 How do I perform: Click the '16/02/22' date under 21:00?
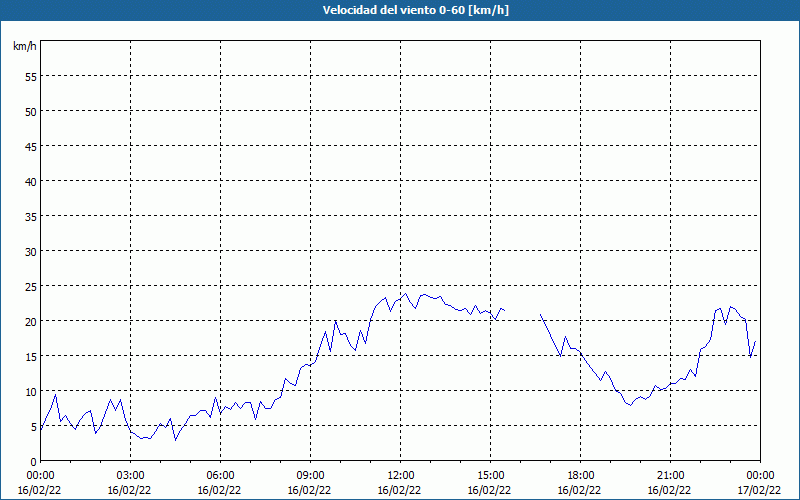tap(669, 490)
